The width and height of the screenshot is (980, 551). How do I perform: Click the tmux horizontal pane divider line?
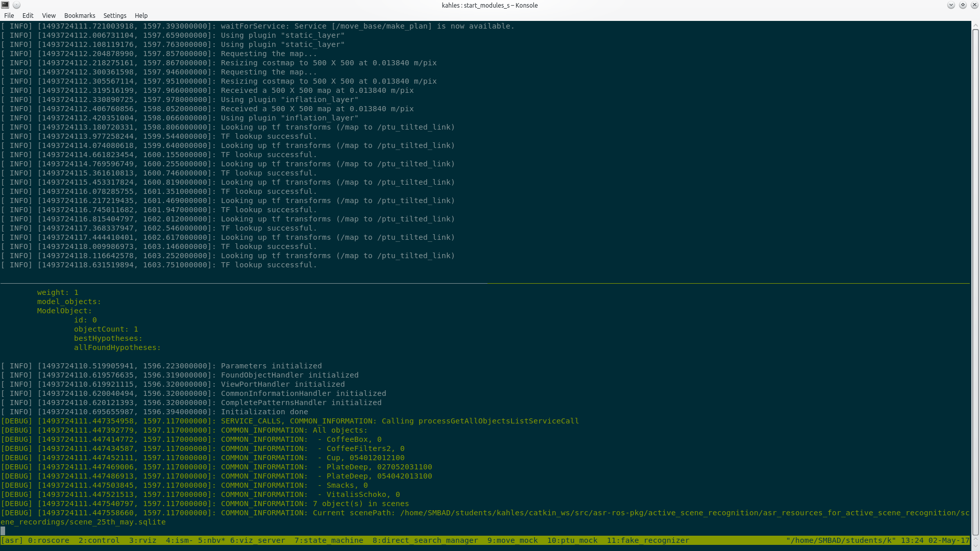pyautogui.click(x=485, y=283)
